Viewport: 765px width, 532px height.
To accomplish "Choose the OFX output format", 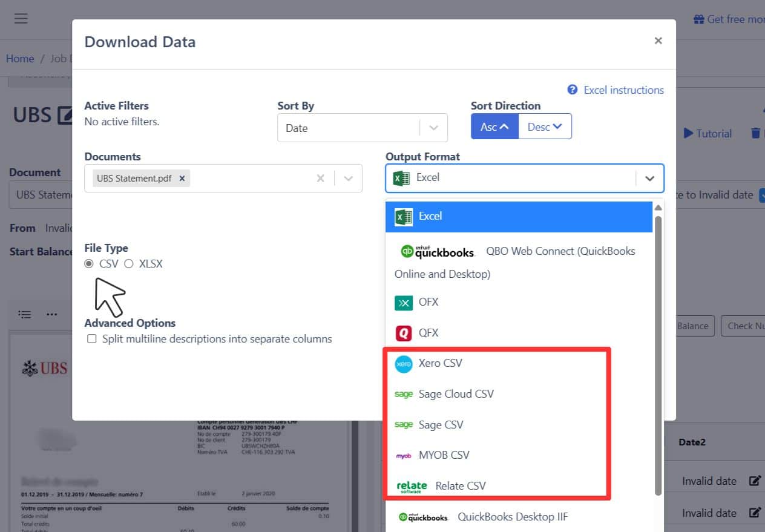I will coord(519,302).
